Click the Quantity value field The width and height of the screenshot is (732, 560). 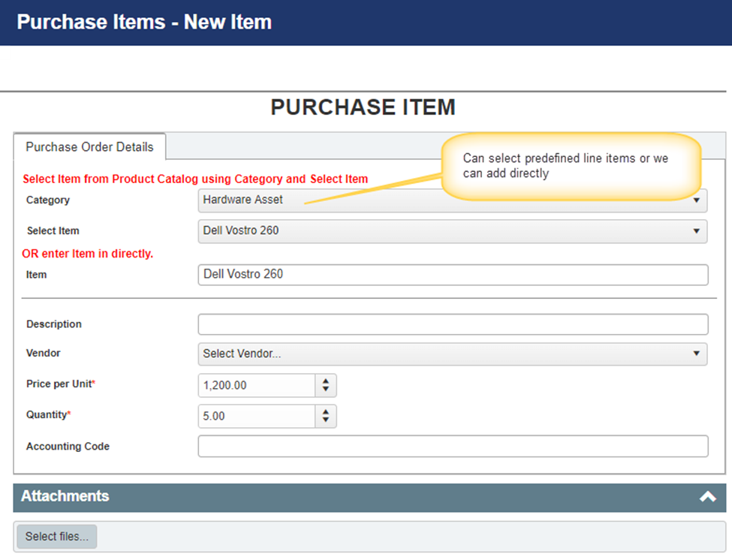pos(257,417)
